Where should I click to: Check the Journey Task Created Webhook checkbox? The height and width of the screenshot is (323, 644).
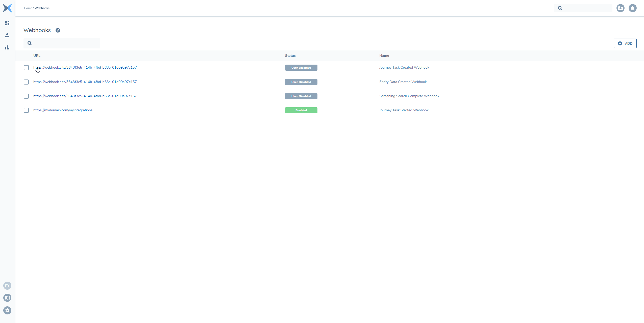26,68
